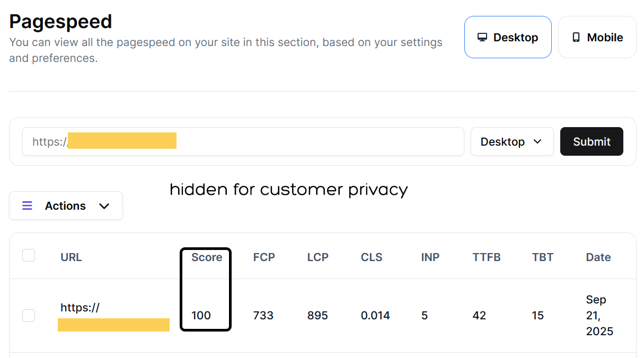This screenshot has width=644, height=358.
Task: Click the mobile phone icon
Action: tap(576, 38)
